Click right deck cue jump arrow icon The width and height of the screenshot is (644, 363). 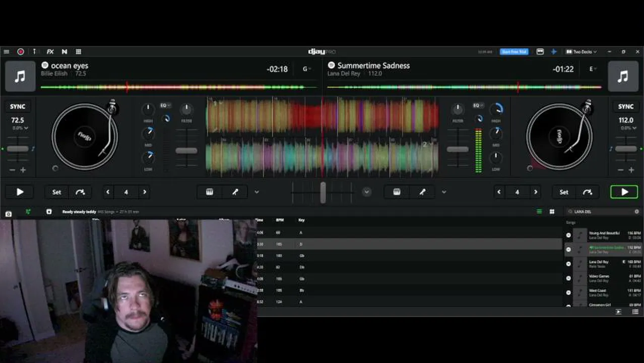click(x=588, y=192)
